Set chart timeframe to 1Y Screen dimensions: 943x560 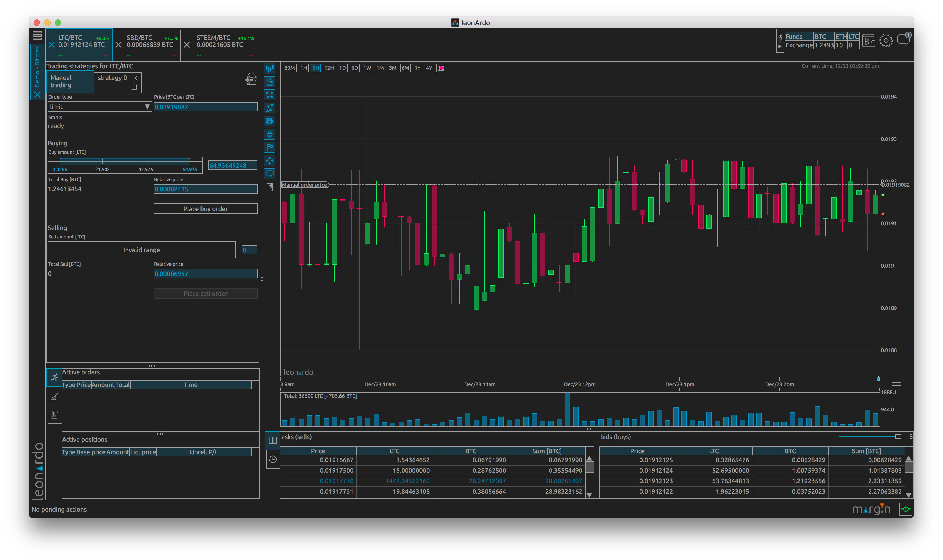click(417, 68)
